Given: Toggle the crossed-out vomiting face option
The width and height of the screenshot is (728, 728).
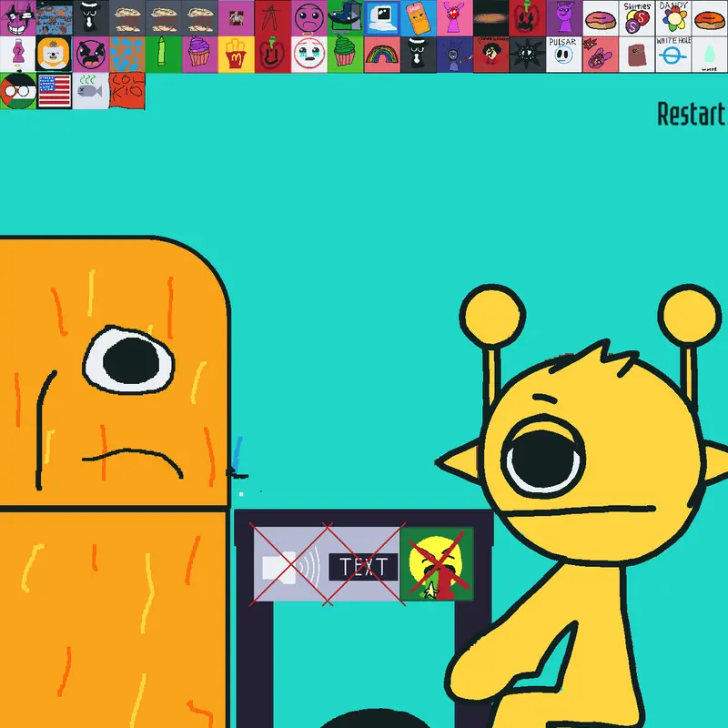Looking at the screenshot, I should pos(437,564).
